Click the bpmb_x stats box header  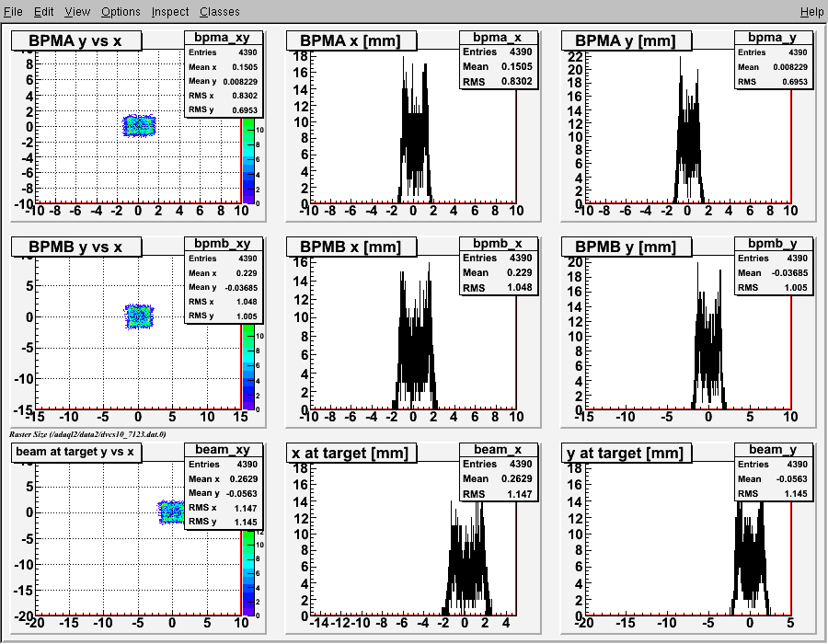point(498,244)
